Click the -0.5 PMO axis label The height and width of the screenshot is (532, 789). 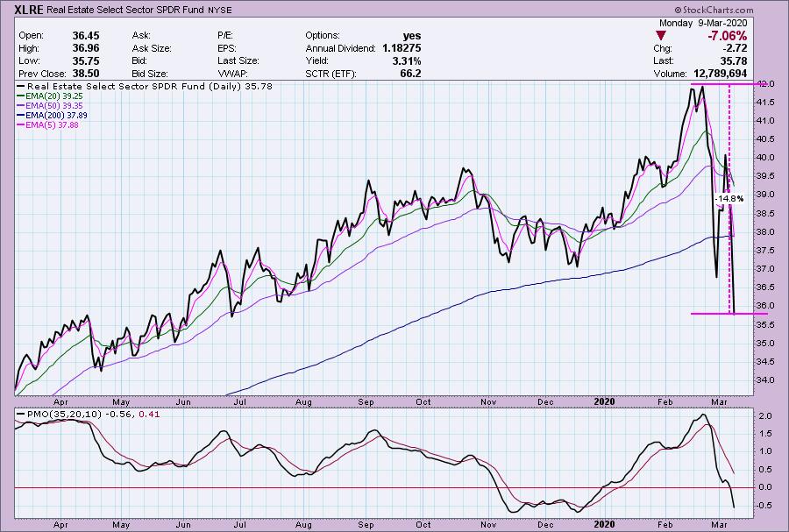764,505
